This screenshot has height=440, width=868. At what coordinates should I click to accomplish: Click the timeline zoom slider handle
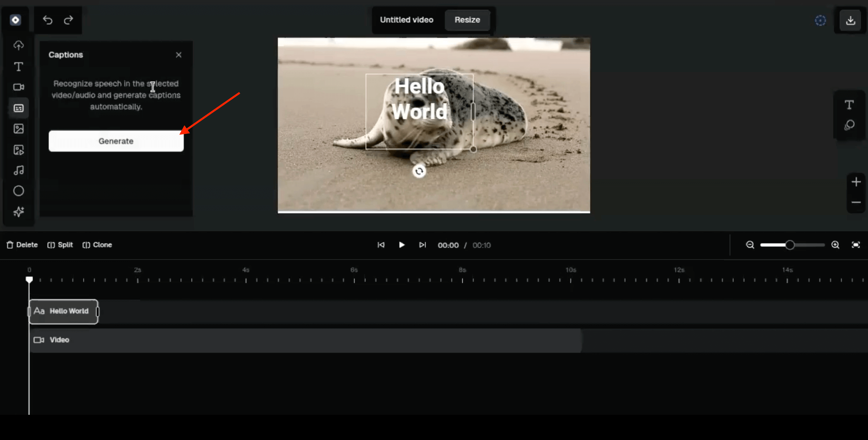(x=790, y=245)
